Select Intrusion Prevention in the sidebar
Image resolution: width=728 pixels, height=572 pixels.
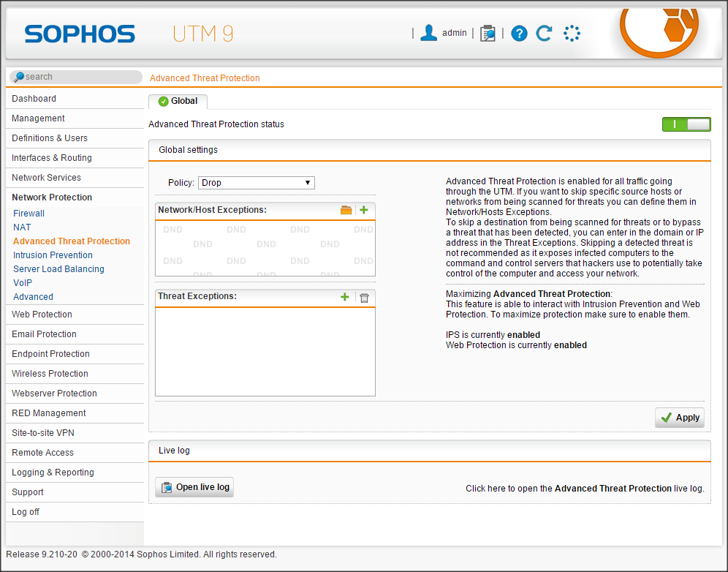point(53,255)
